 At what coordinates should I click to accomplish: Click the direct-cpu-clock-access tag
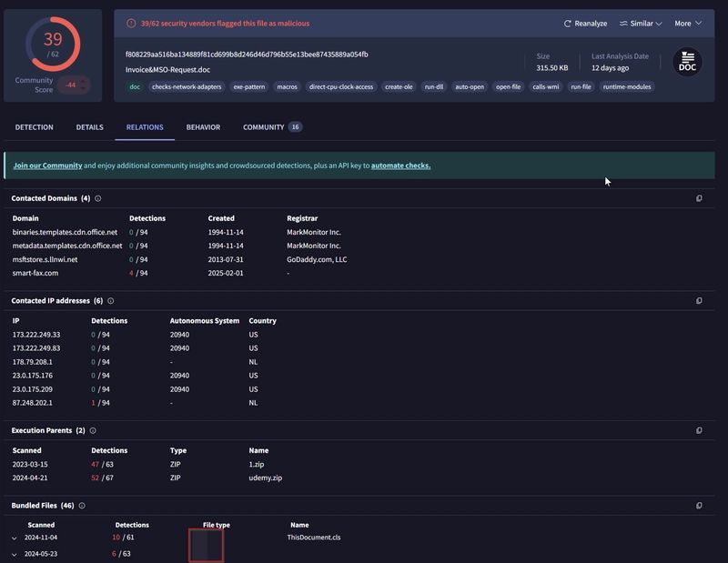pos(341,86)
